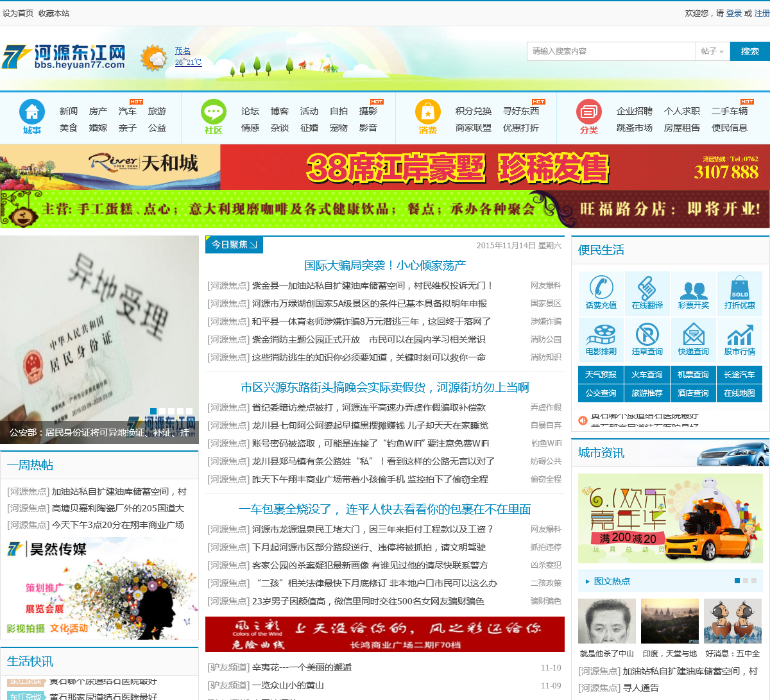This screenshot has width=770, height=700.
Task: Open the 房屋租售 nav item
Action: tap(682, 128)
